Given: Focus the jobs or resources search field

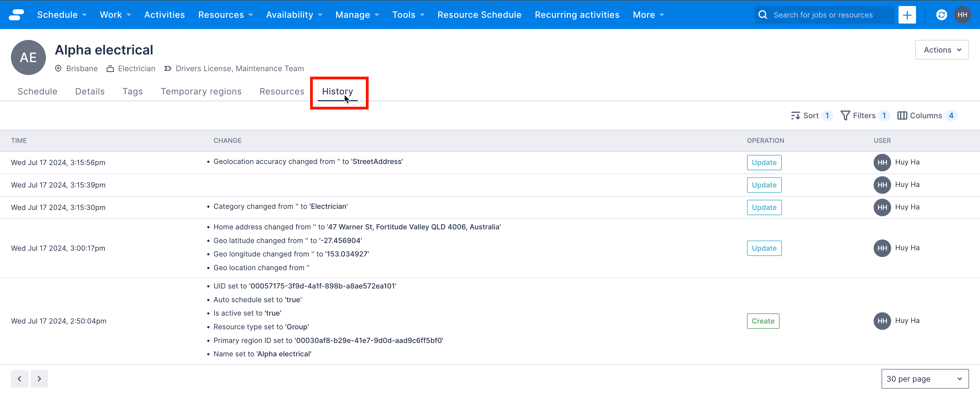Looking at the screenshot, I should [x=823, y=15].
